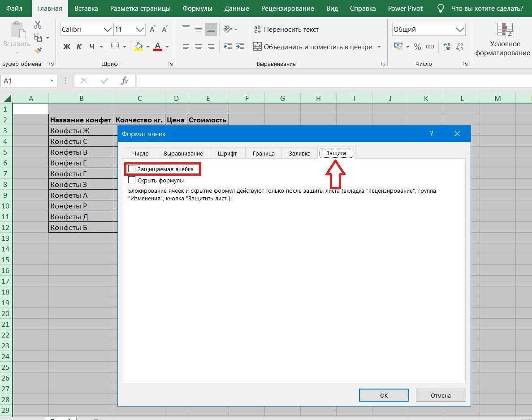Click the Отмена button
This screenshot has width=532, height=420.
point(441,395)
